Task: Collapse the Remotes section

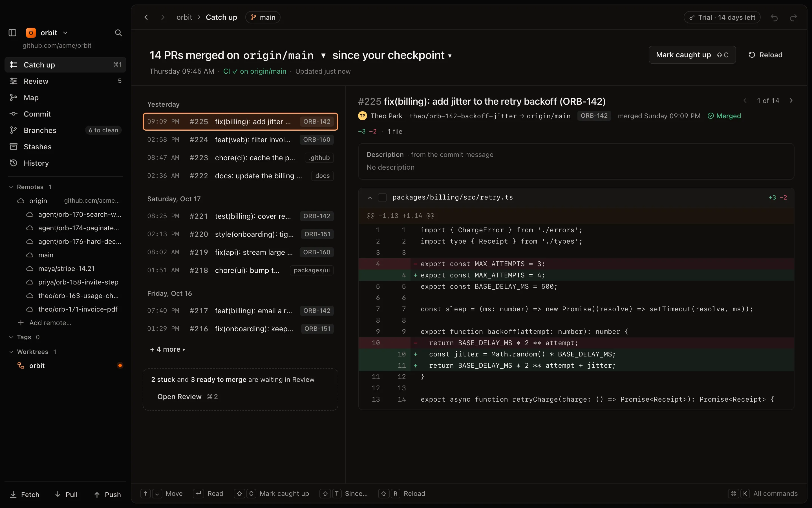Action: tap(11, 187)
